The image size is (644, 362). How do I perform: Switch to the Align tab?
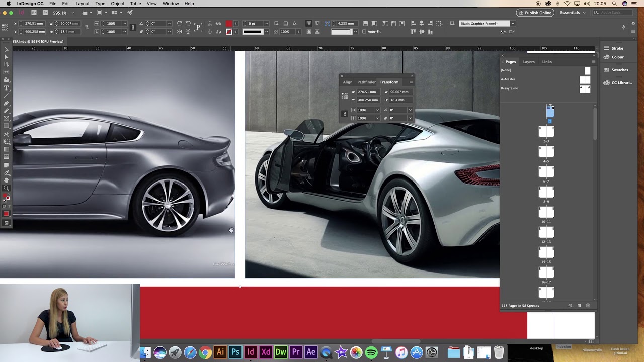(x=348, y=82)
